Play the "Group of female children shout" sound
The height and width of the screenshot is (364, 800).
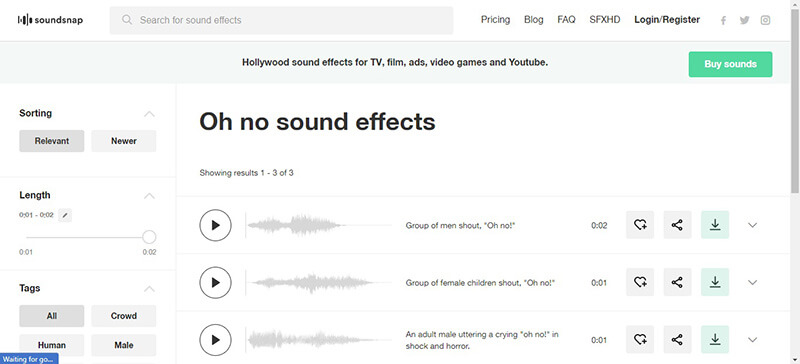[x=215, y=282]
